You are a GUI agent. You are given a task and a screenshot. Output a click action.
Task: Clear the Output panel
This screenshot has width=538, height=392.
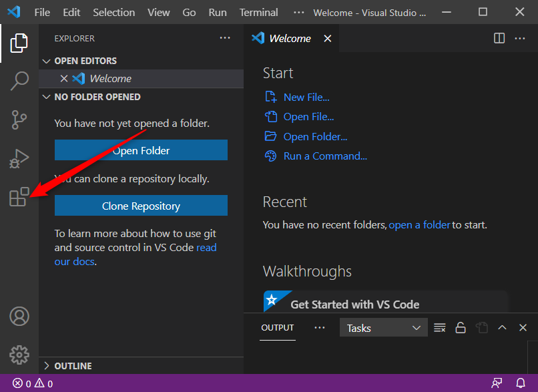[439, 328]
